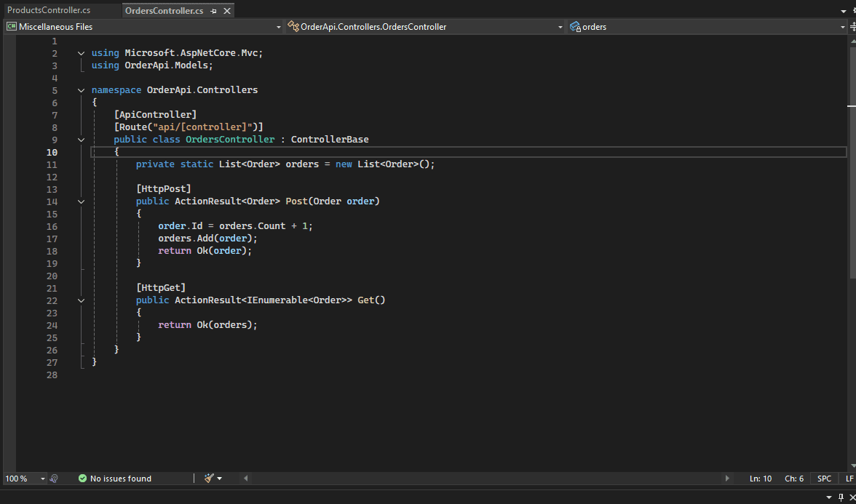The width and height of the screenshot is (856, 504).
Task: Collapse the namespace OrderApi.Controllers block
Action: [81, 90]
